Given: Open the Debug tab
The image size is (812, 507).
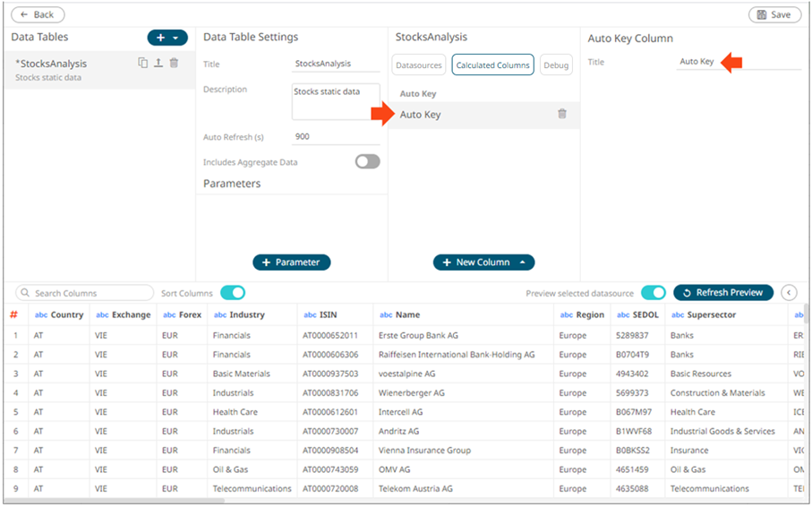Looking at the screenshot, I should (556, 65).
